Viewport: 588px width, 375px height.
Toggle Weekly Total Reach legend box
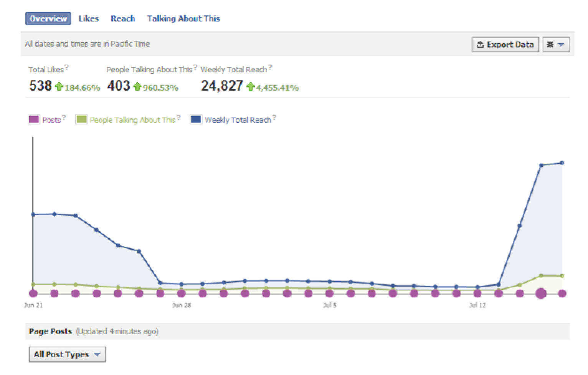[x=196, y=120]
